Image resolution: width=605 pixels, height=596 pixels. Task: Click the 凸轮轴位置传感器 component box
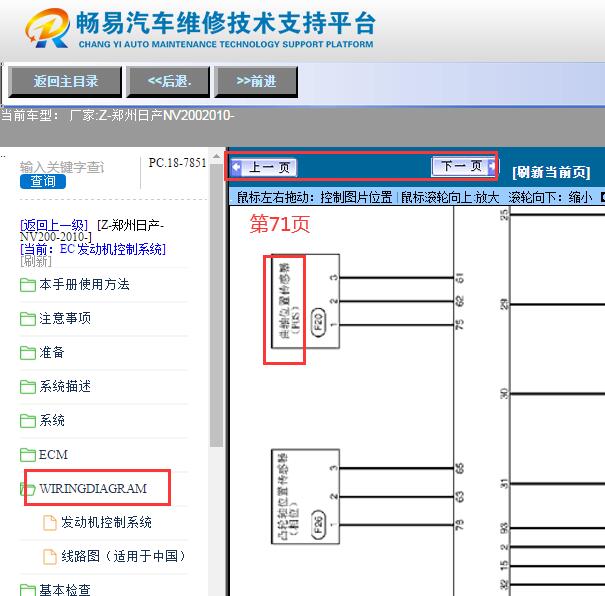pos(305,496)
